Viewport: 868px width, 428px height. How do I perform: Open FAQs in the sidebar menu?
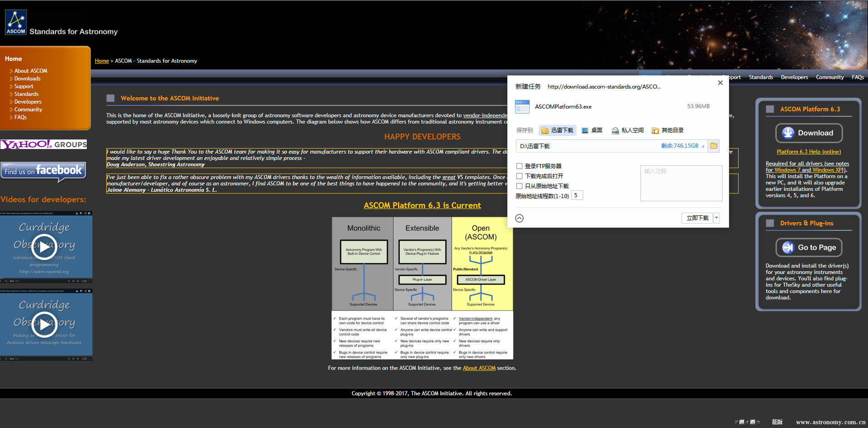click(x=20, y=117)
